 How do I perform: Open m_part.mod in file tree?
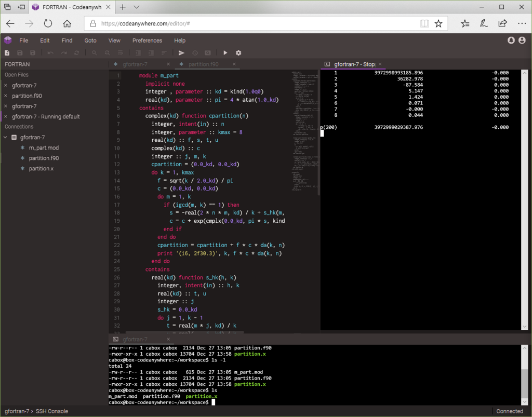click(44, 148)
